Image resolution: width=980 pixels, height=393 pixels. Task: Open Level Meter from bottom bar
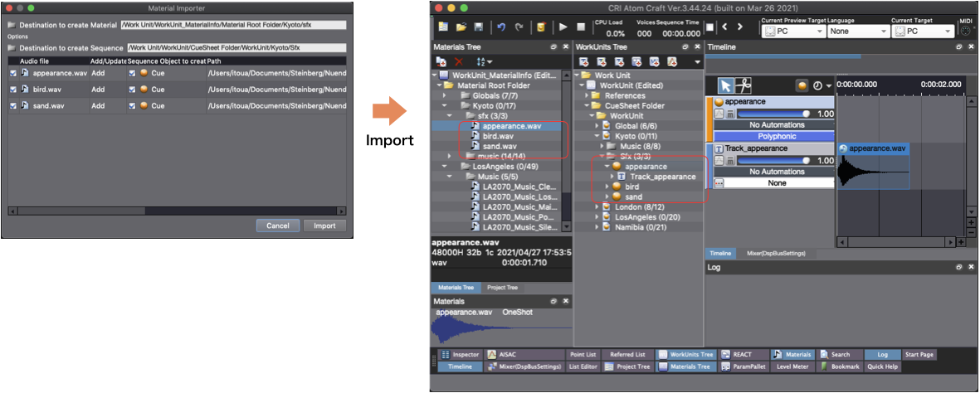[x=792, y=366]
